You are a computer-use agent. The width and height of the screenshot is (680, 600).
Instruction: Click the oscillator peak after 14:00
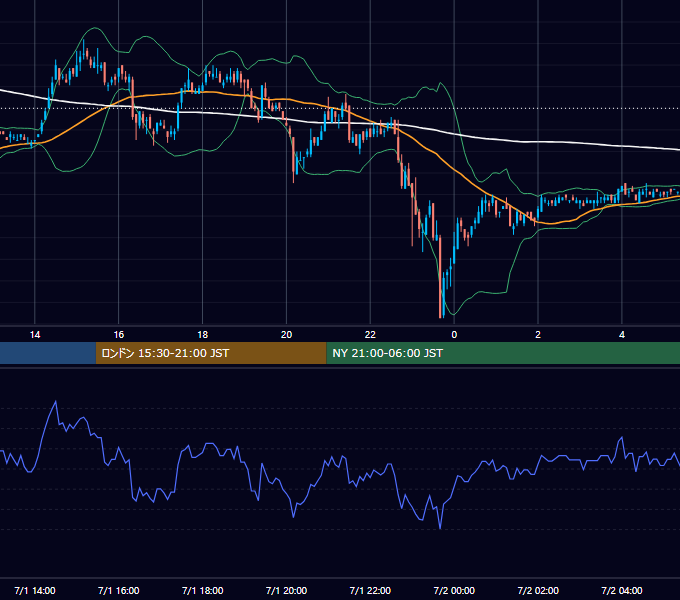pyautogui.click(x=56, y=402)
